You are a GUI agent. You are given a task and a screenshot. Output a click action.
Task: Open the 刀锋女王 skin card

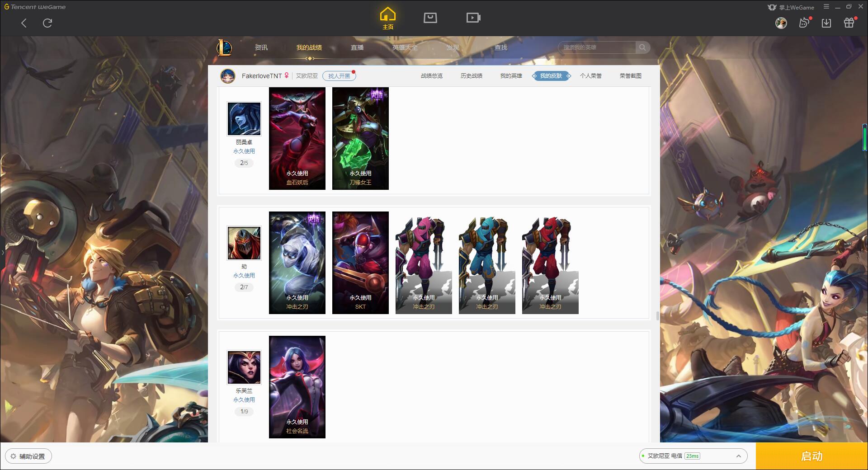click(x=360, y=138)
